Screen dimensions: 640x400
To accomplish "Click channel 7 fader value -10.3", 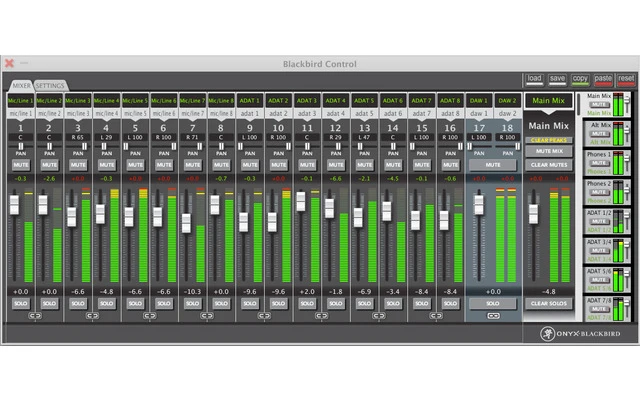I will pyautogui.click(x=192, y=291).
